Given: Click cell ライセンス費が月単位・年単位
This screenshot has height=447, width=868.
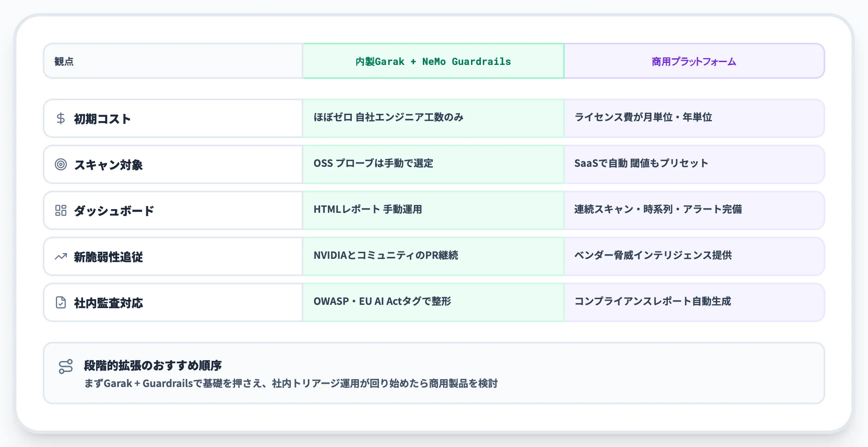Looking at the screenshot, I should (x=694, y=118).
